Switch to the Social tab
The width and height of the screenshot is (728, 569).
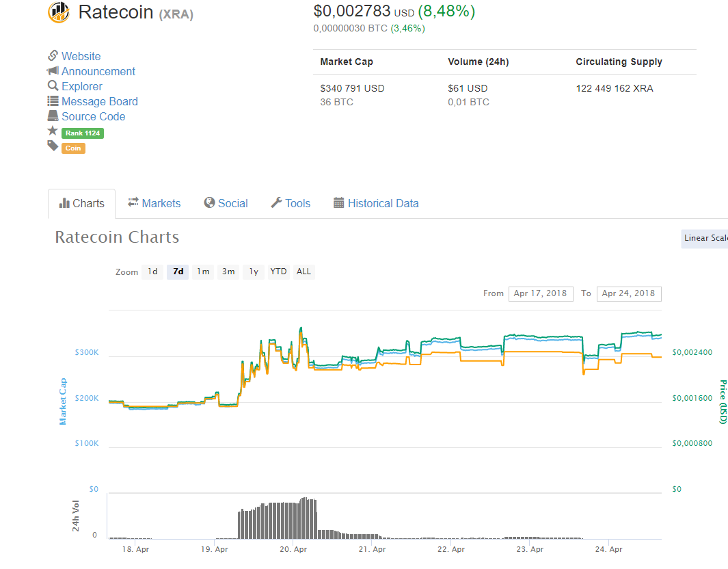pyautogui.click(x=226, y=203)
